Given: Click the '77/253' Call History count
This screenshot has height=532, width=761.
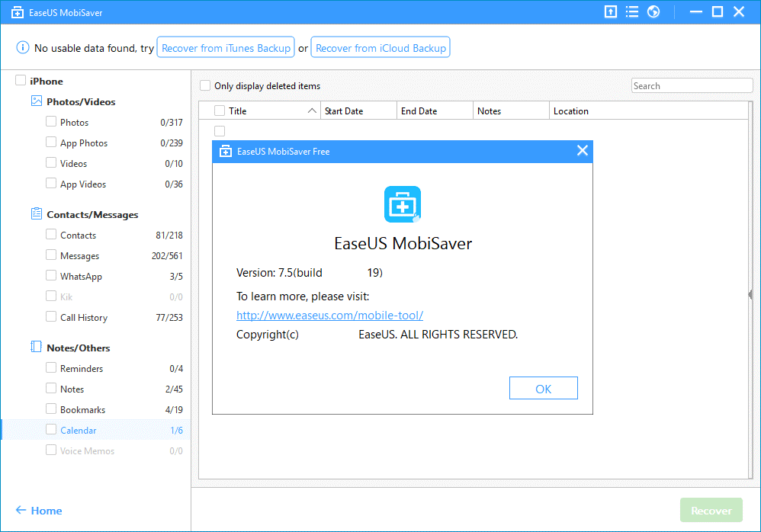Looking at the screenshot, I should pos(169,318).
